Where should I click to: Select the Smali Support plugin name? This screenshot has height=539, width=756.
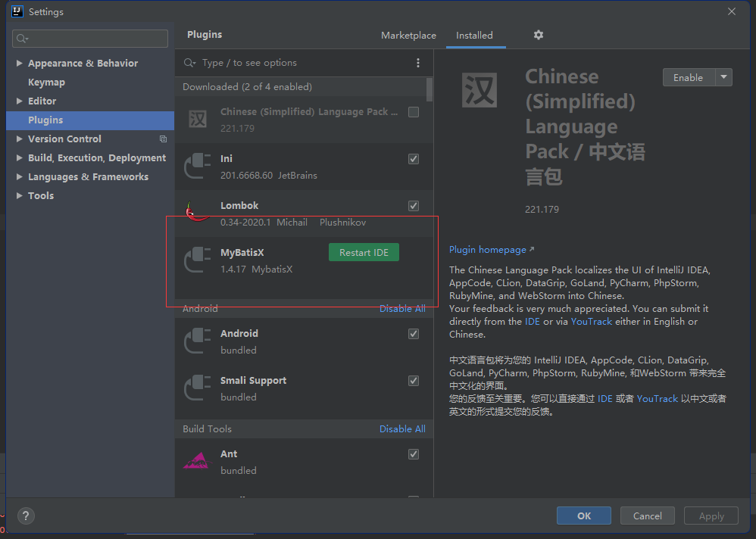(x=253, y=381)
